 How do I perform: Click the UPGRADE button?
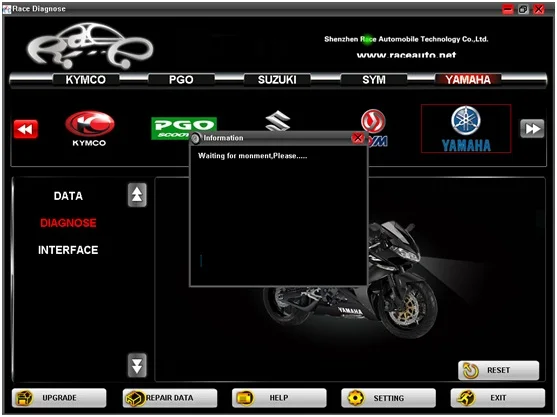[59, 398]
